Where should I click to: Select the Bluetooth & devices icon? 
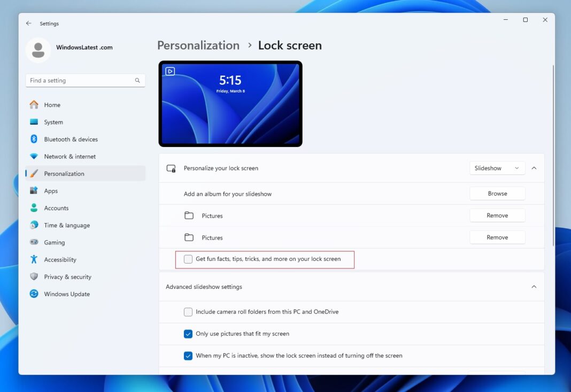34,139
